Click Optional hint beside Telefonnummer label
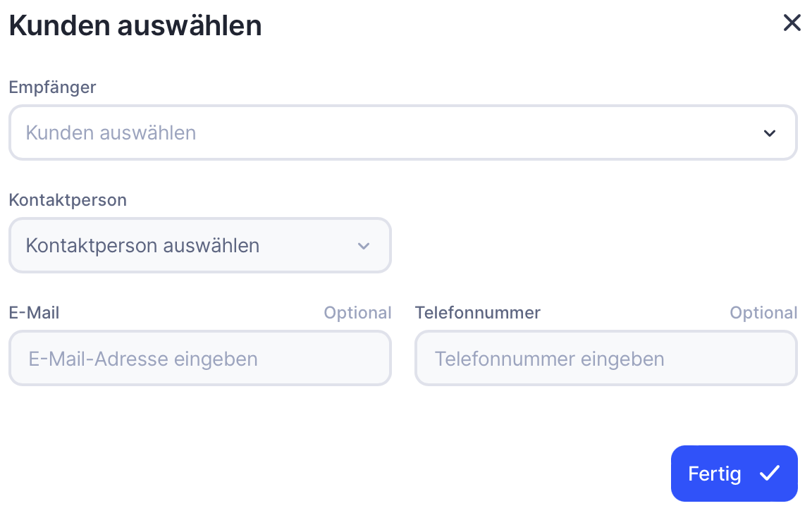The image size is (812, 513). point(763,313)
